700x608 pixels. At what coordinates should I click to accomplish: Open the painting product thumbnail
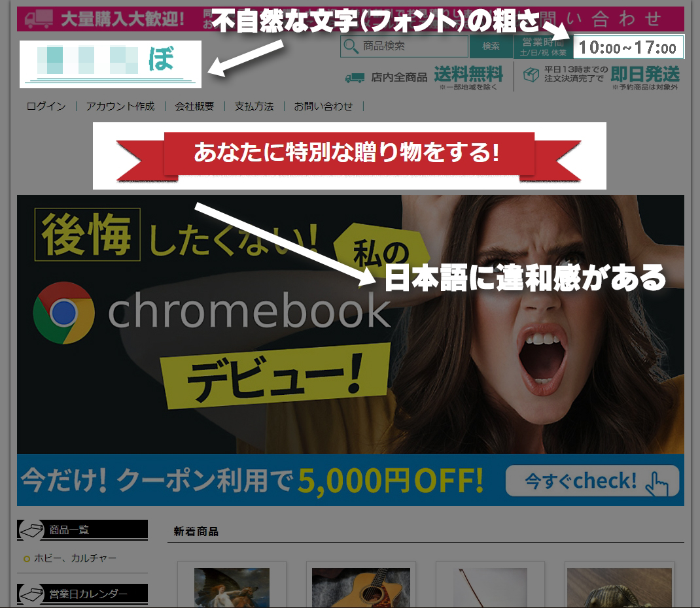pyautogui.click(x=232, y=588)
